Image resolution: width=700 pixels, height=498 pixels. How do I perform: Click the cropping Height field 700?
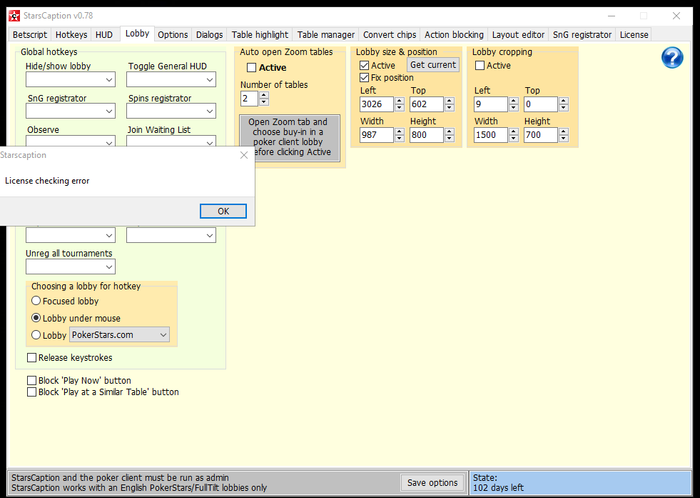541,135
